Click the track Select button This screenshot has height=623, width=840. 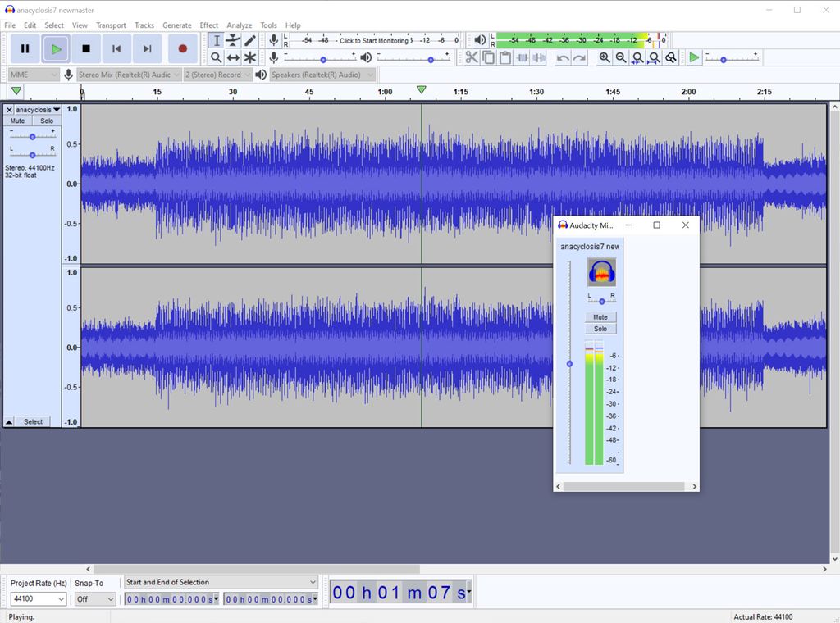[31, 421]
